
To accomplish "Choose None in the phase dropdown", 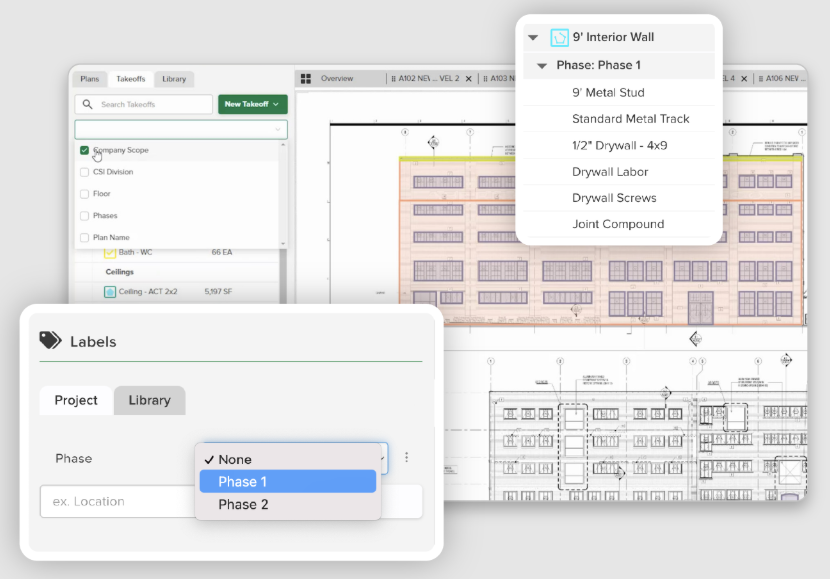I will [x=287, y=459].
